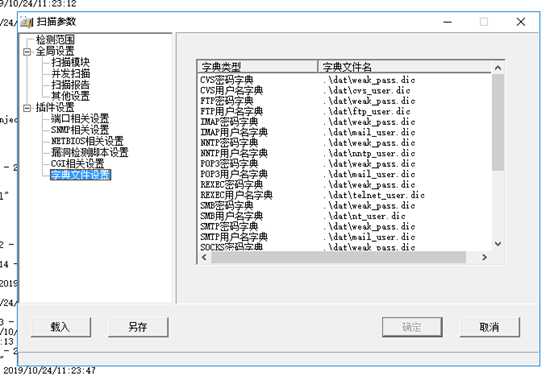The image size is (554, 376).
Task: Select the REXEC用户名字典 row
Action: click(x=344, y=195)
